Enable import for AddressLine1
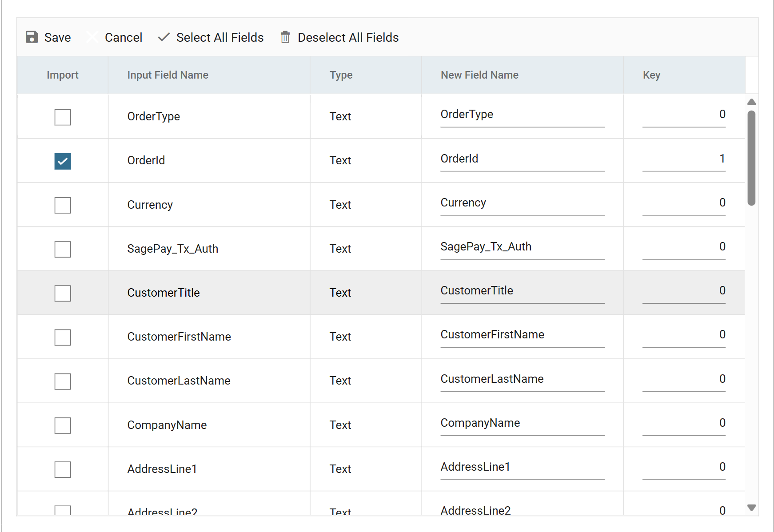The width and height of the screenshot is (774, 532). click(63, 469)
